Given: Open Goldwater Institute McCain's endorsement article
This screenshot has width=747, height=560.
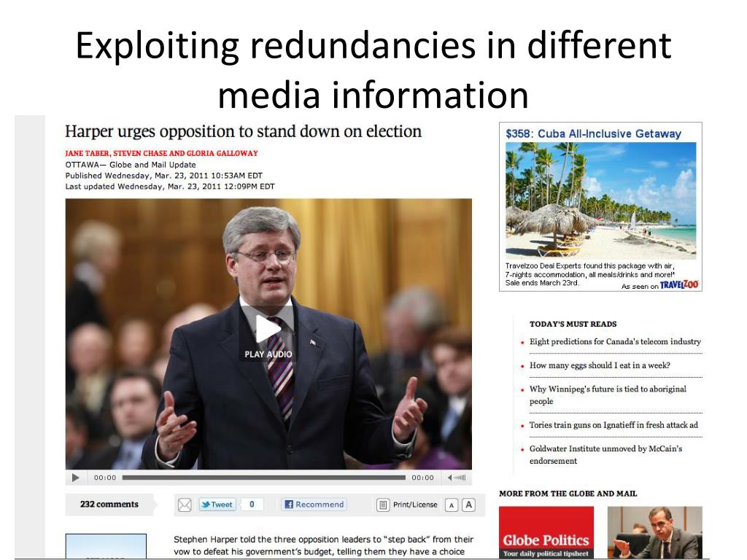Looking at the screenshot, I should coord(606,455).
